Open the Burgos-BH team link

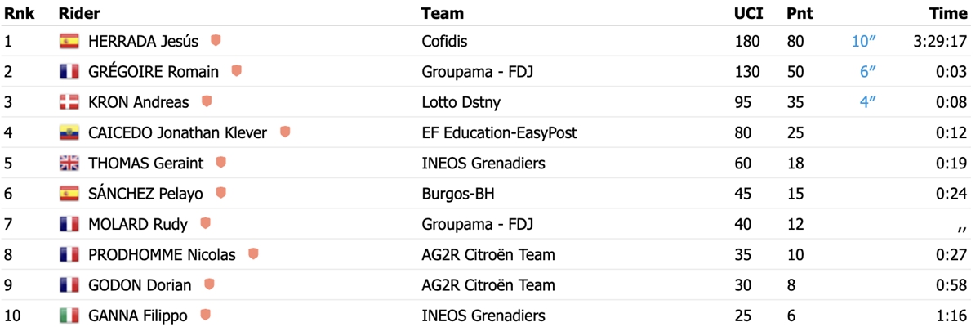pos(458,194)
